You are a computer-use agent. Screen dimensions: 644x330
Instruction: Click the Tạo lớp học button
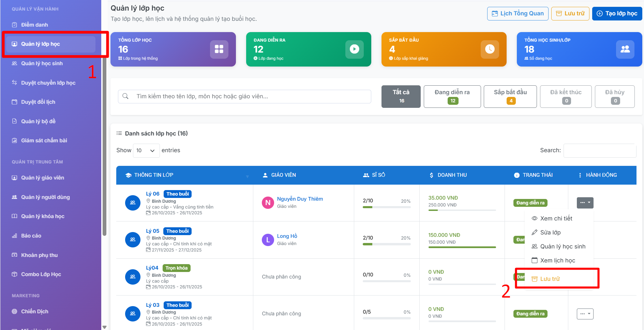point(617,14)
